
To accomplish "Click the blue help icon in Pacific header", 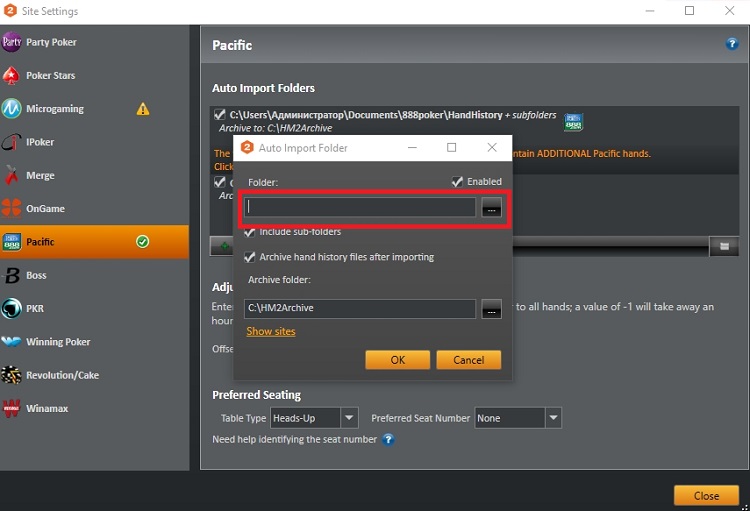I will 732,44.
